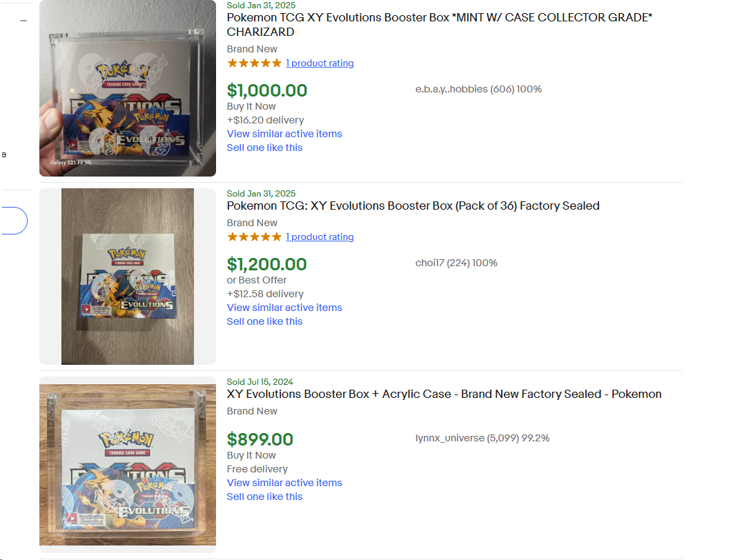Screen dimensions: 751x560
Task: View similar active items for $1,000.00 listing
Action: (x=284, y=134)
